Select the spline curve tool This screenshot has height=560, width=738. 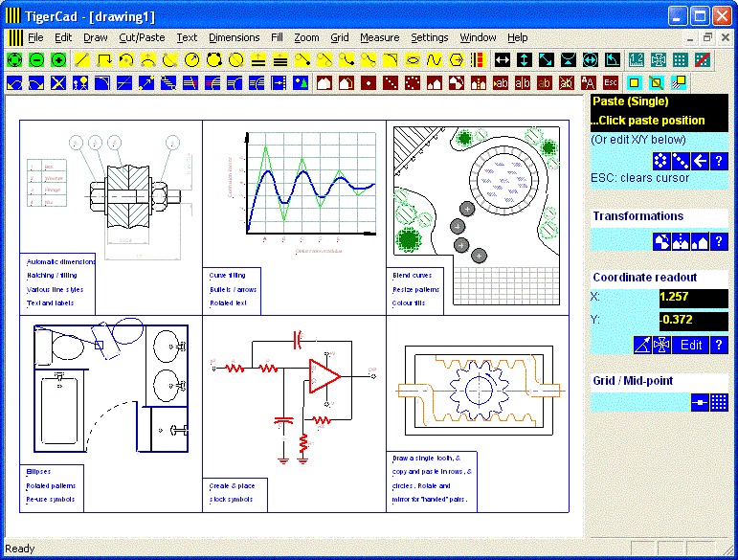[x=434, y=60]
